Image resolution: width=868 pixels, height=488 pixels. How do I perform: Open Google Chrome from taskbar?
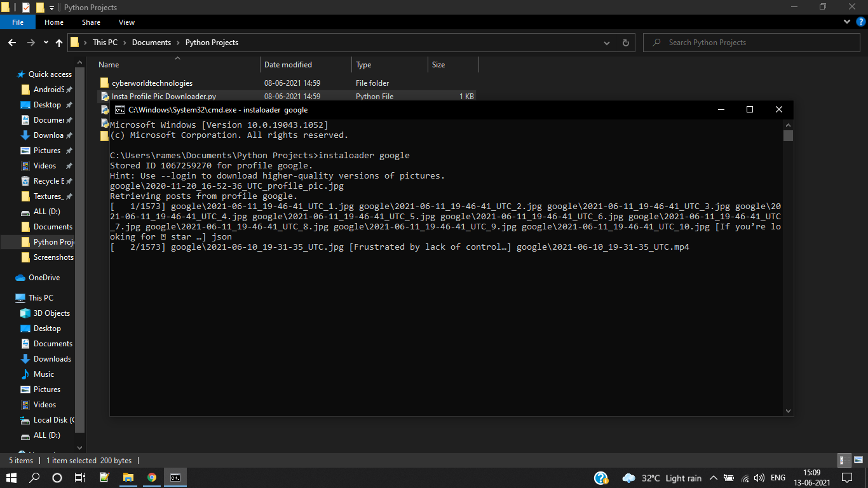(151, 478)
